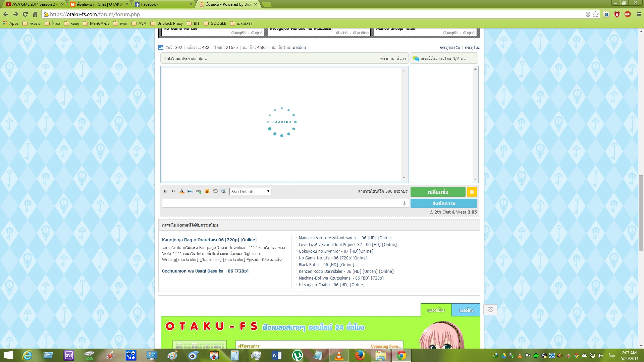Open the Chrome menu hamburger icon
This screenshot has width=644, height=362.
coord(638,14)
